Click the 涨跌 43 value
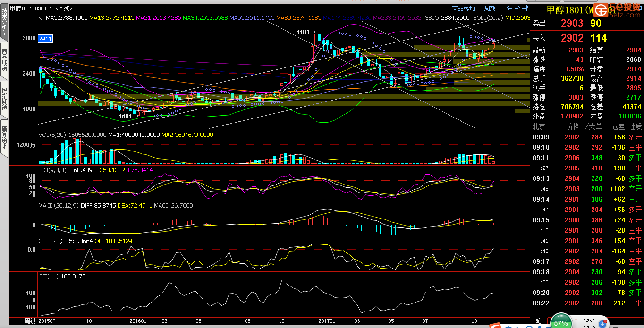This screenshot has width=644, height=328. (580, 59)
